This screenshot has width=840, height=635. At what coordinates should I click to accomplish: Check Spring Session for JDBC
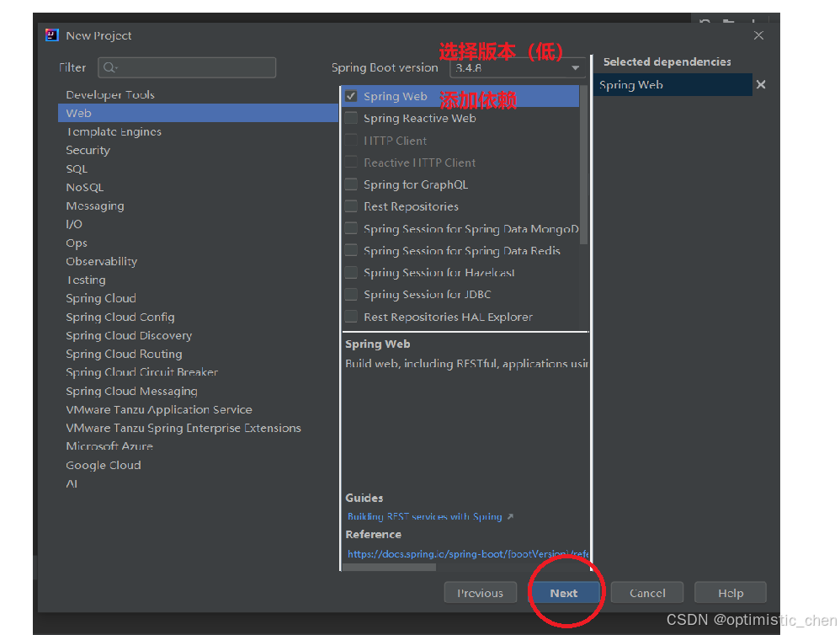351,295
